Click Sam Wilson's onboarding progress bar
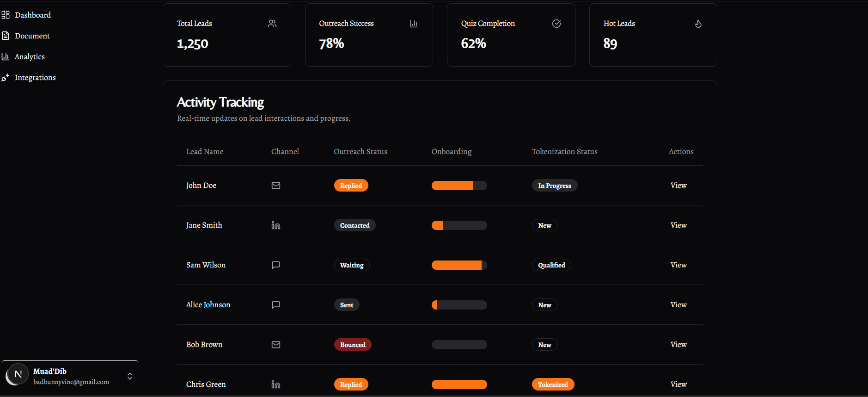Screen dimensions: 868x397 click(459, 265)
